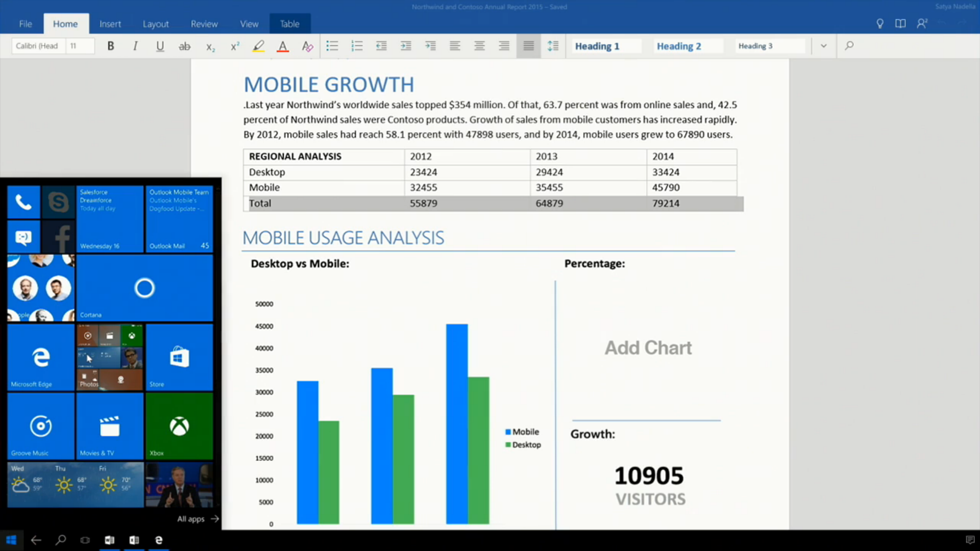Click the Find magnifier icon

point(849,46)
